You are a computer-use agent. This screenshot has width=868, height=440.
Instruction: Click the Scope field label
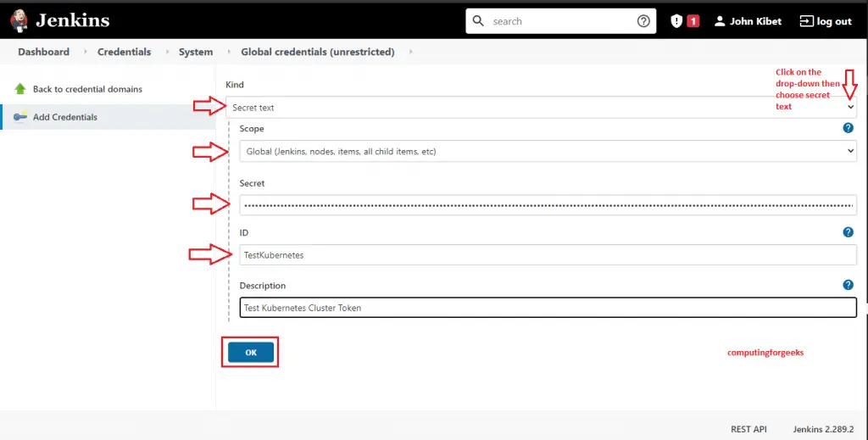[x=251, y=128]
